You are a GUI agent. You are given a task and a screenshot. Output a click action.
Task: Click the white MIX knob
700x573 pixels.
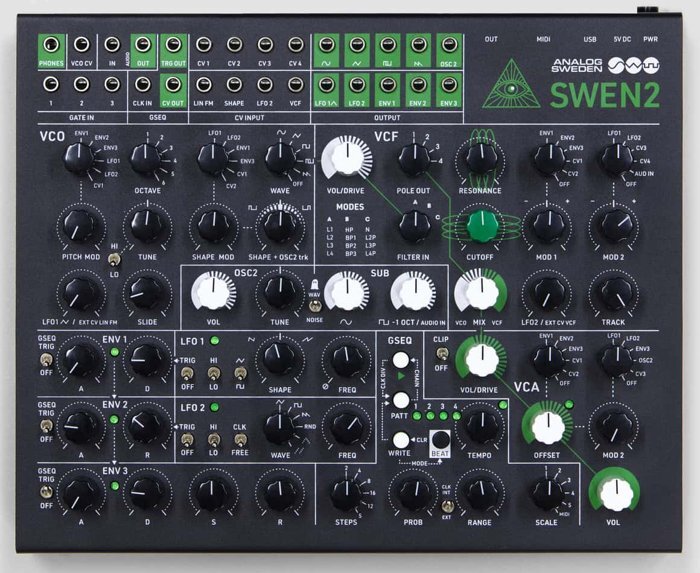click(x=482, y=293)
